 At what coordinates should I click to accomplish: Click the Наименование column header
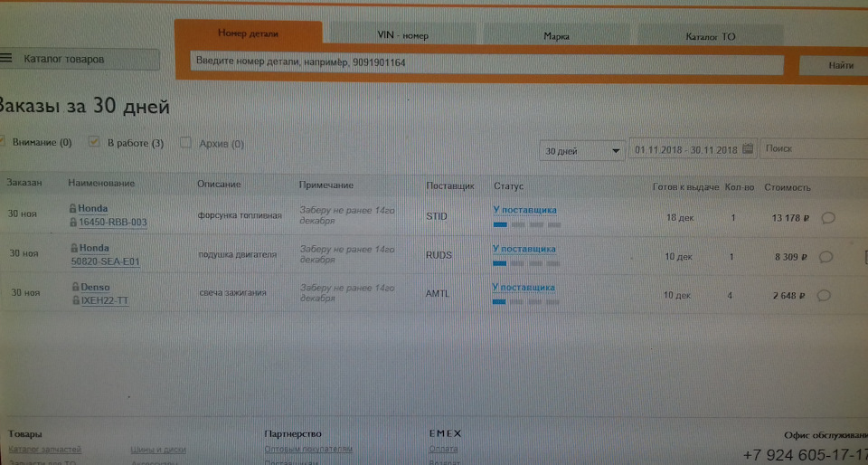point(101,184)
